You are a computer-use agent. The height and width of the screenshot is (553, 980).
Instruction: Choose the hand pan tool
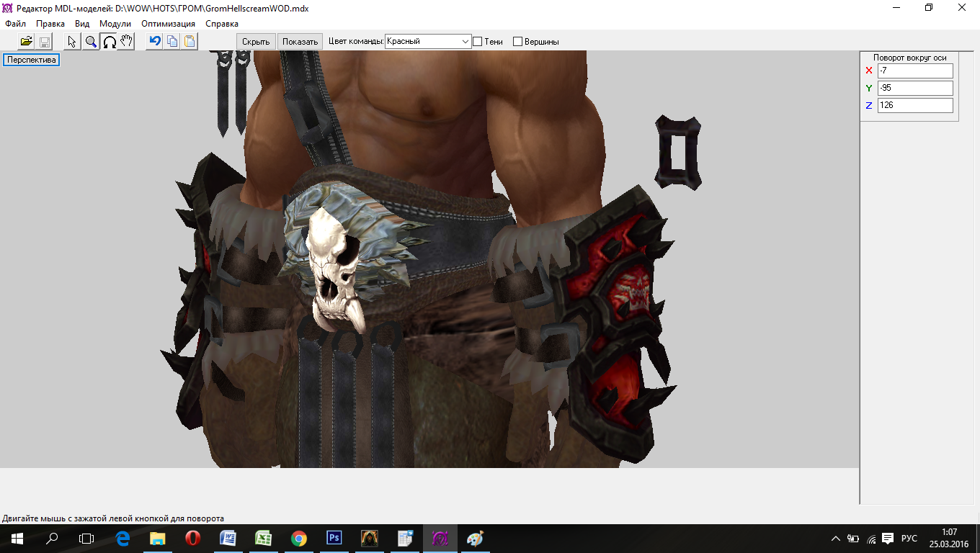[126, 41]
